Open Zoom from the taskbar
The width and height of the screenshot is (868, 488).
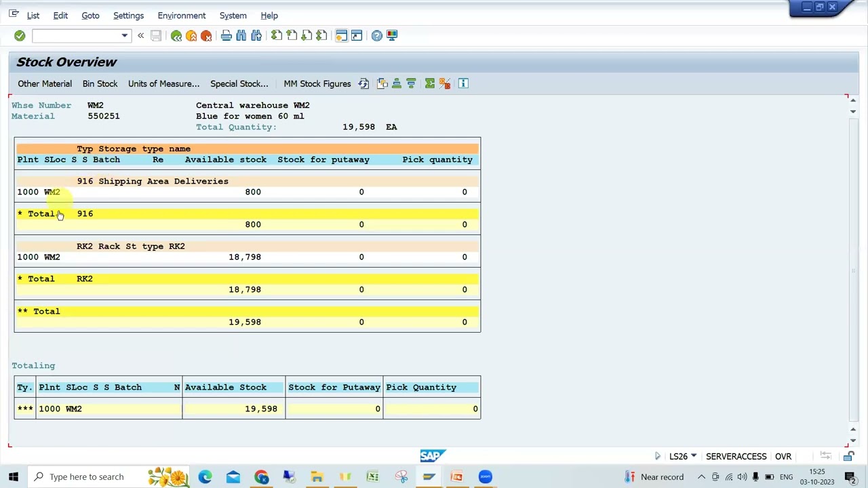coord(485,476)
